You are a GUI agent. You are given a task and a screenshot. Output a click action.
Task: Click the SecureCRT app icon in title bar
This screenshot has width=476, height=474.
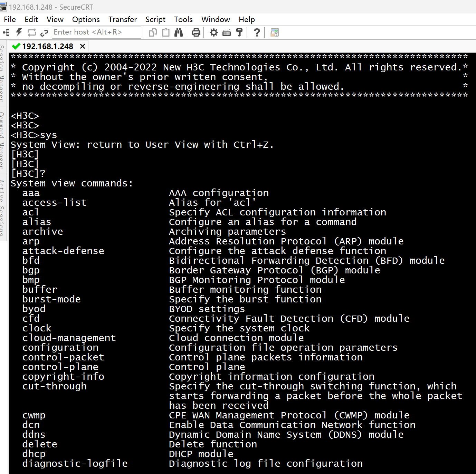tap(3, 7)
